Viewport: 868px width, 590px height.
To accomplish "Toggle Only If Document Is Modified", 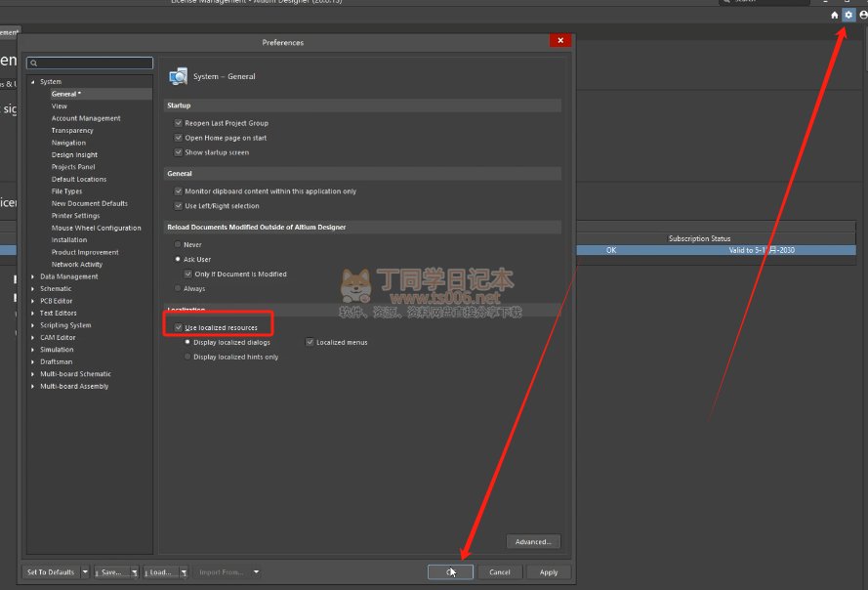I will coord(188,274).
